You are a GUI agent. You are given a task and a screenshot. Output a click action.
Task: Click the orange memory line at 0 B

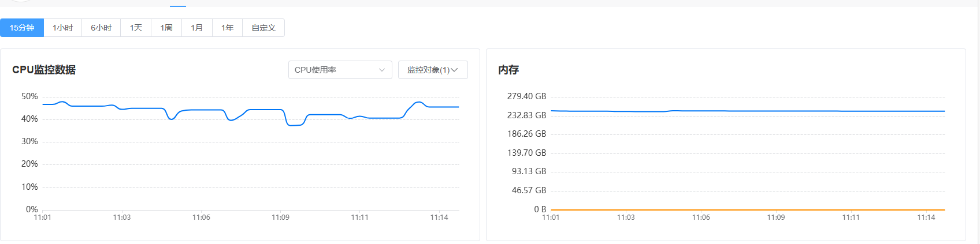[x=748, y=210]
